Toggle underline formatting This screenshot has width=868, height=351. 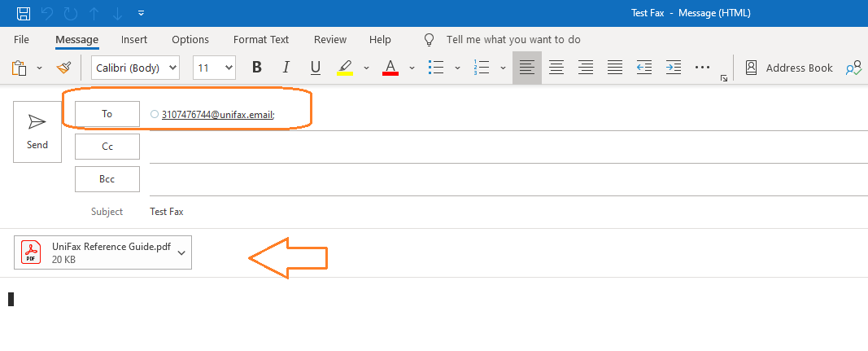point(315,68)
